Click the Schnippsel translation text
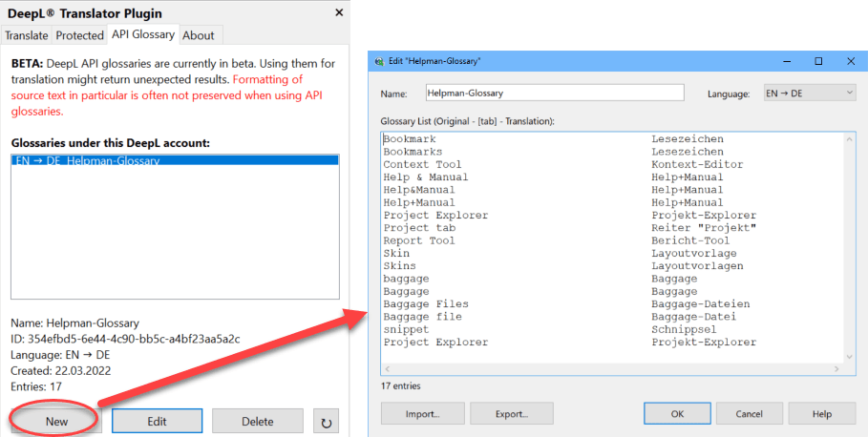The height and width of the screenshot is (437, 868). point(684,330)
